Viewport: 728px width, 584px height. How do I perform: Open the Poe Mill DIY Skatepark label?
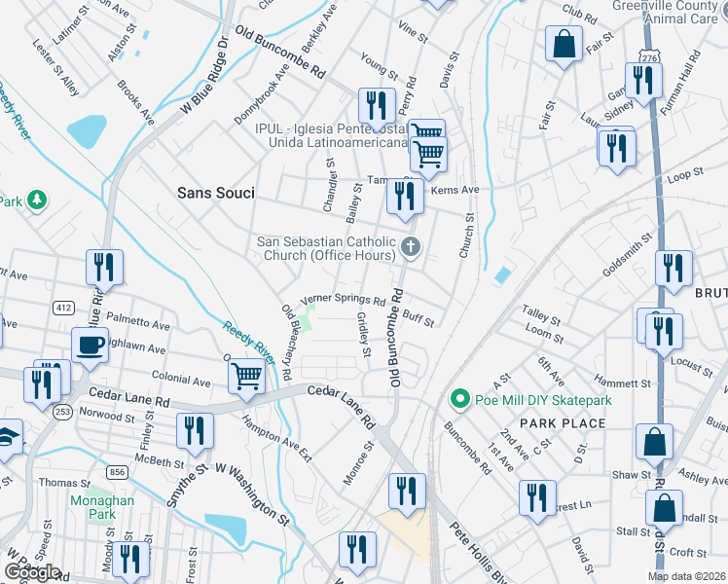click(543, 400)
